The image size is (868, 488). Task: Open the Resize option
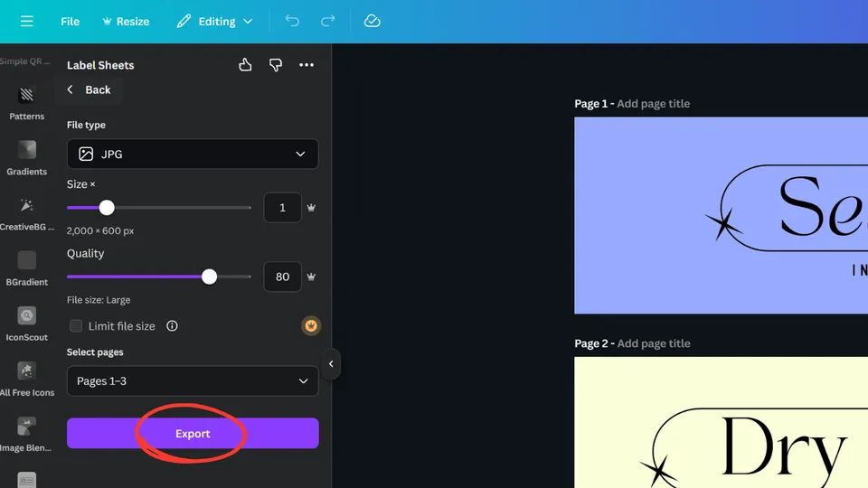(126, 21)
